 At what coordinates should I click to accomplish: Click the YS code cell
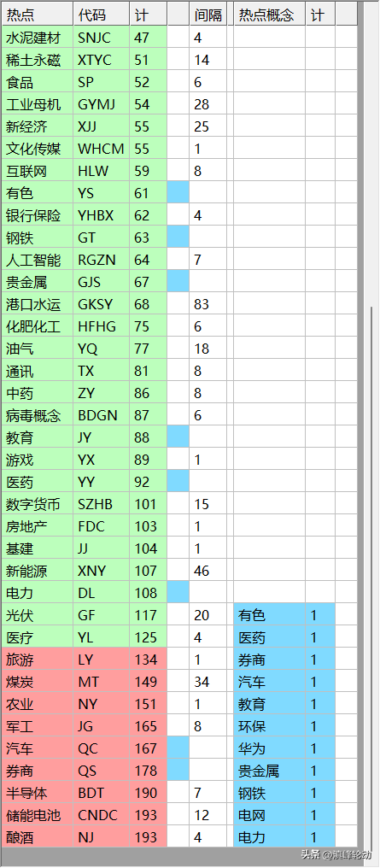click(x=102, y=192)
